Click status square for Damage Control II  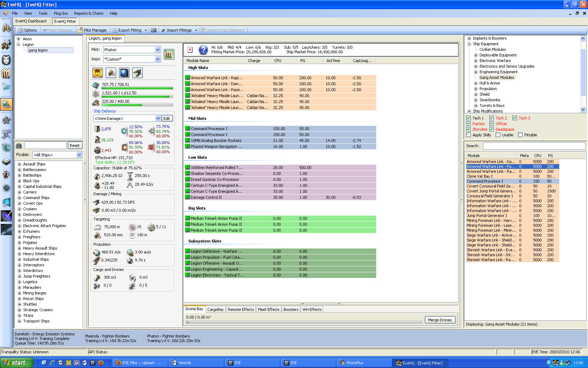pyautogui.click(x=188, y=197)
